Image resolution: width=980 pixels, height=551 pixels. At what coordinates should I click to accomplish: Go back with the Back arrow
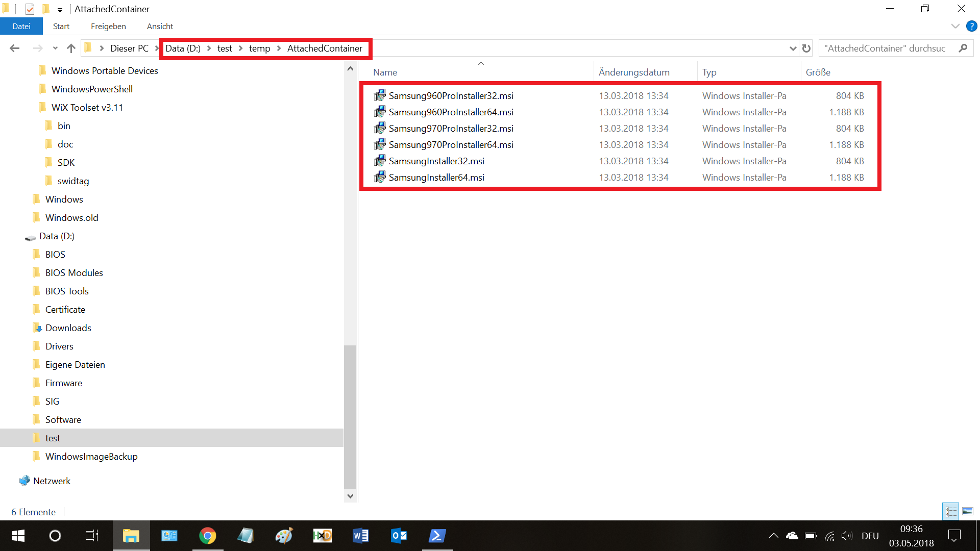pyautogui.click(x=14, y=48)
